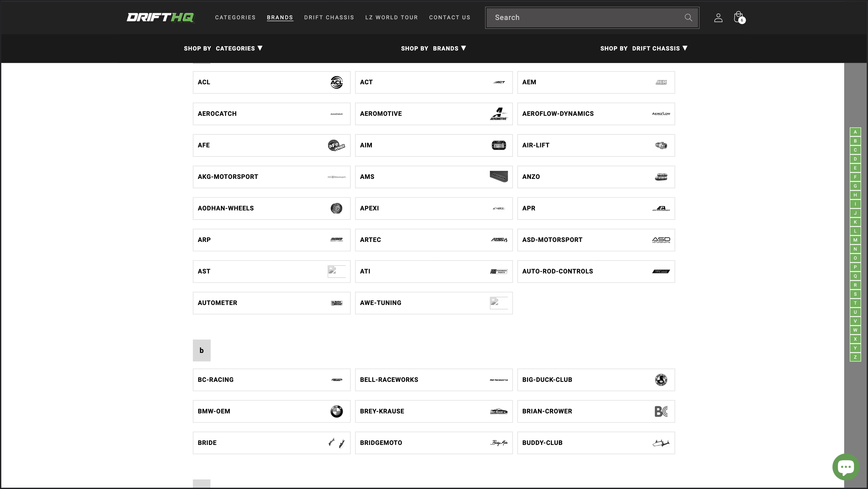Go to Contact Us page
Viewport: 868px width, 489px height.
(449, 17)
